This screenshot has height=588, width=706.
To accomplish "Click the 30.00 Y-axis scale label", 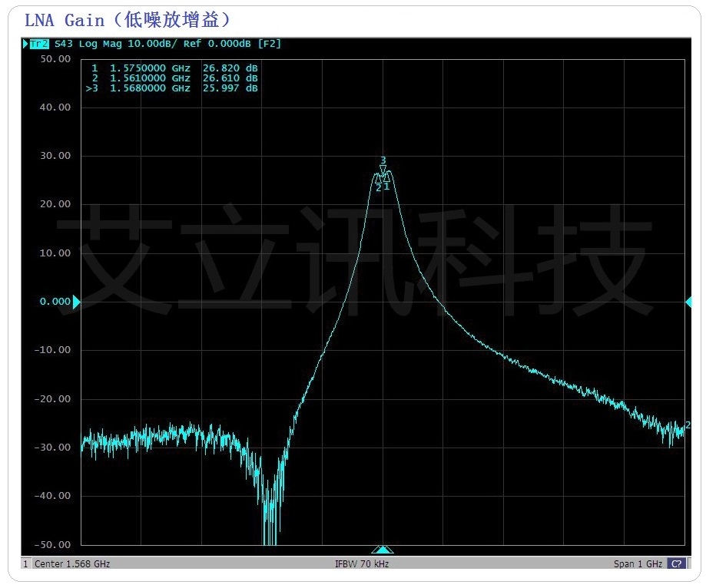I will [55, 156].
